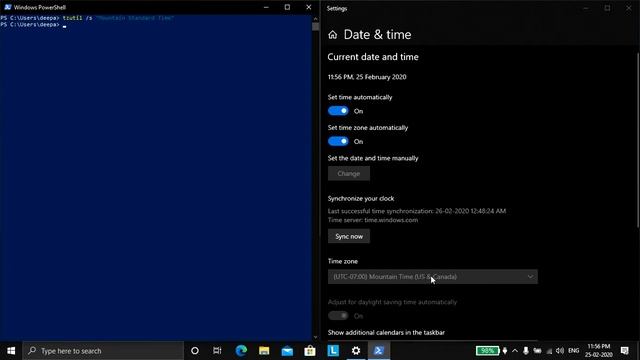Screen dimensions: 640x360
Task: Click the '11:56 PM, 25 February 2020' text
Action: [x=367, y=77]
